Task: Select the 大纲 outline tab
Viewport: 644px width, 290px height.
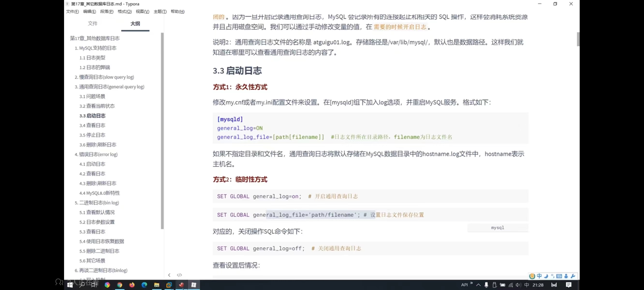Action: tap(135, 23)
